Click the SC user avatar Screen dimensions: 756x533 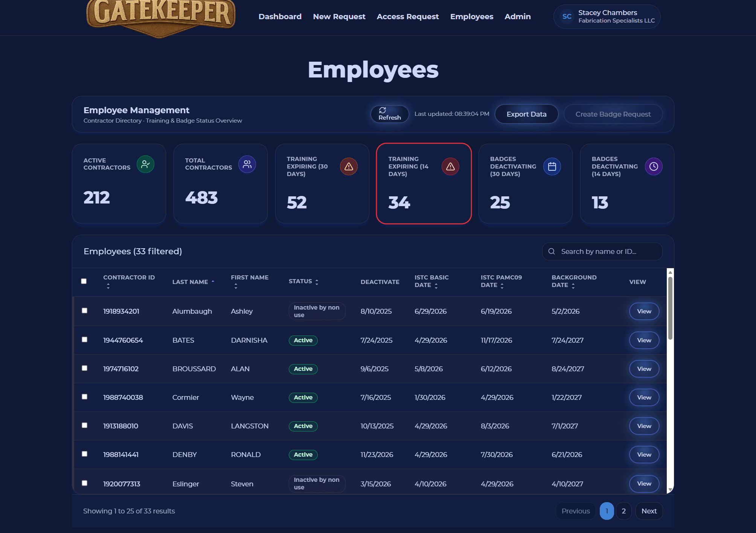coord(567,17)
